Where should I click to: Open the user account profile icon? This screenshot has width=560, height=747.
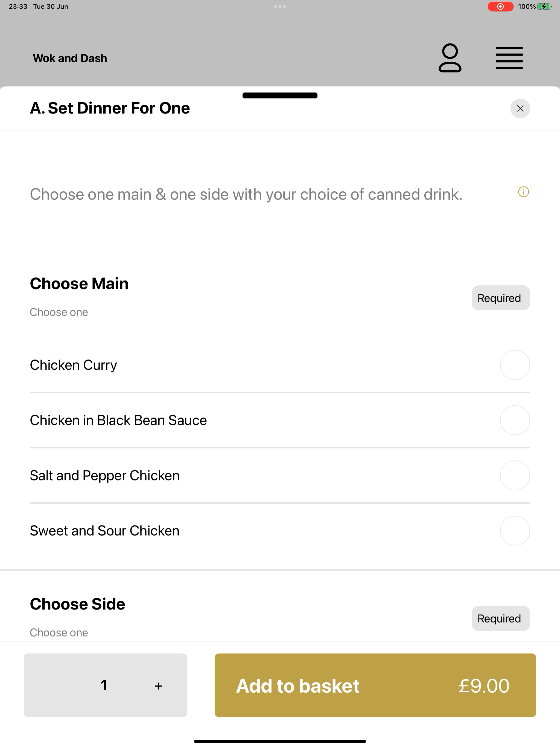tap(450, 58)
